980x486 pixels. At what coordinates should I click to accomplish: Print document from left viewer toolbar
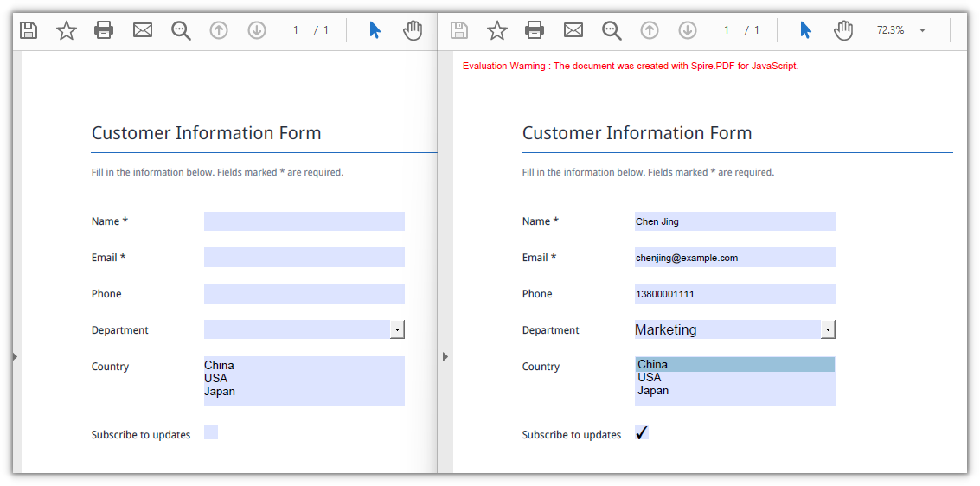coord(104,30)
